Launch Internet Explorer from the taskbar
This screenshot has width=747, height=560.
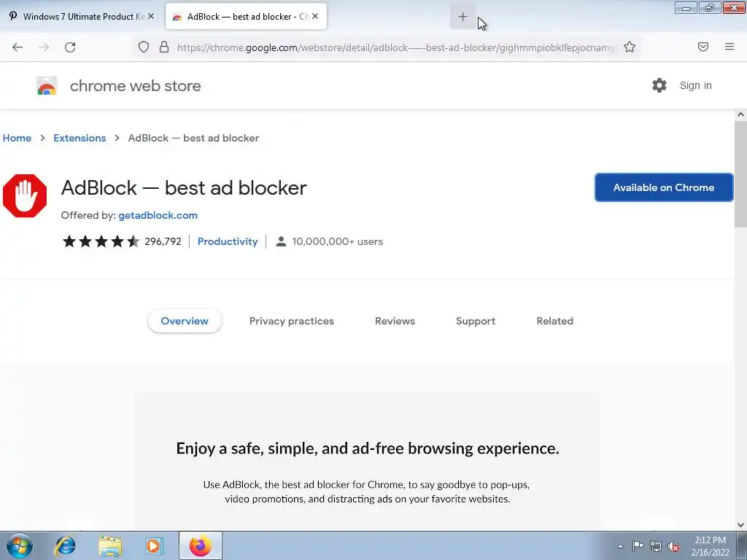pyautogui.click(x=65, y=545)
